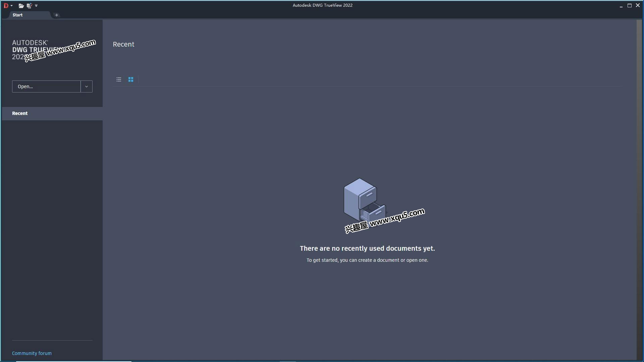Switch recent documents to list view
Viewport: 644px width, 362px height.
pyautogui.click(x=119, y=79)
